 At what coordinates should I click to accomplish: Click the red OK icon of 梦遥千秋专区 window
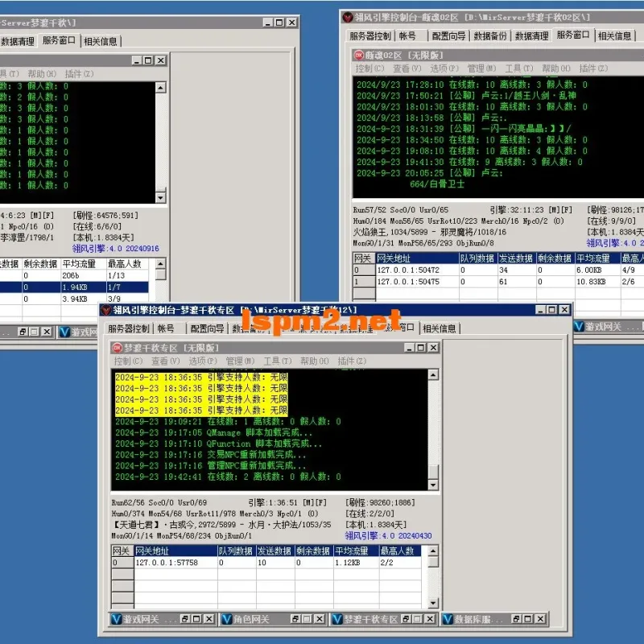click(x=118, y=348)
